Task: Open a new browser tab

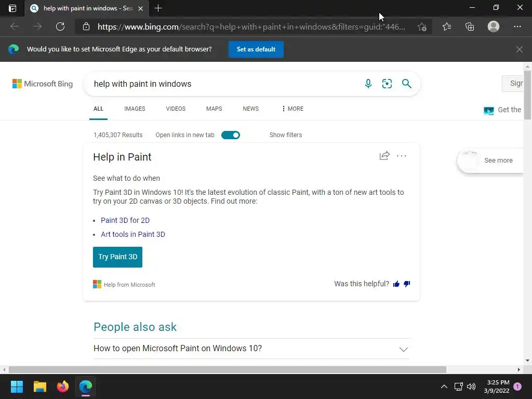Action: 158,8
